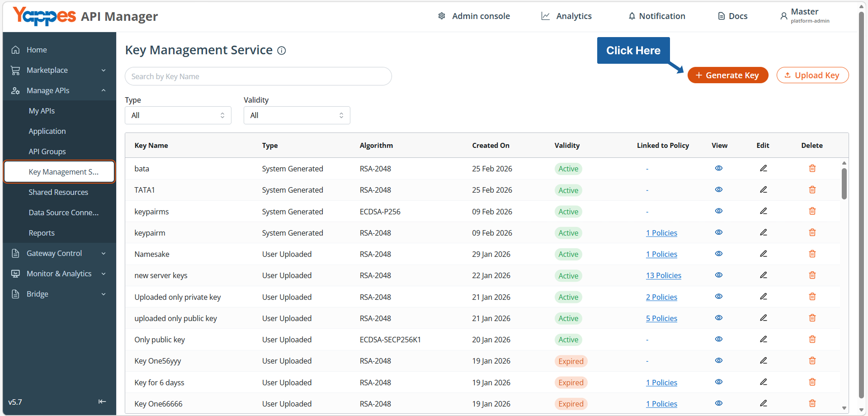
Task: Open the Type filter dropdown
Action: pyautogui.click(x=178, y=115)
